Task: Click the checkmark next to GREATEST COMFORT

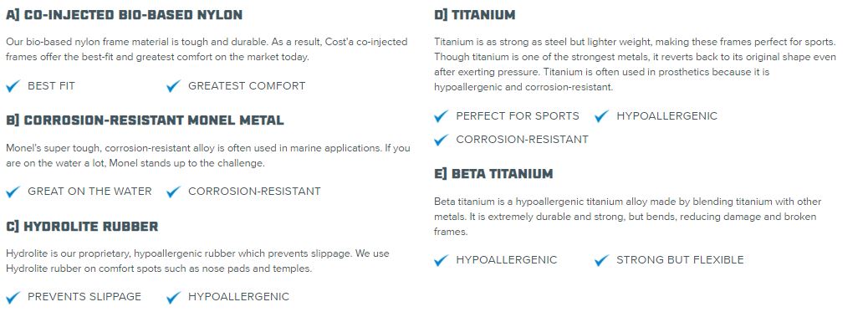Action: click(x=174, y=86)
